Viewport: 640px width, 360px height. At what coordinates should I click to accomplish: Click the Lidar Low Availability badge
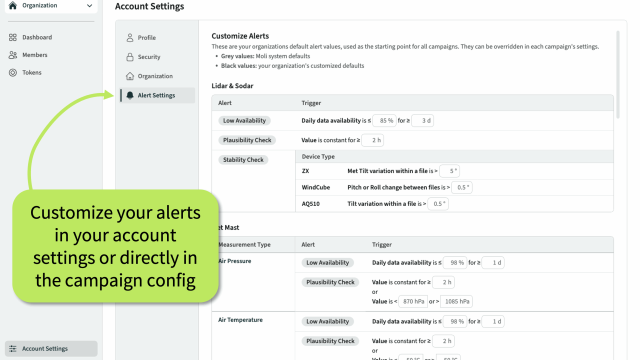click(244, 120)
